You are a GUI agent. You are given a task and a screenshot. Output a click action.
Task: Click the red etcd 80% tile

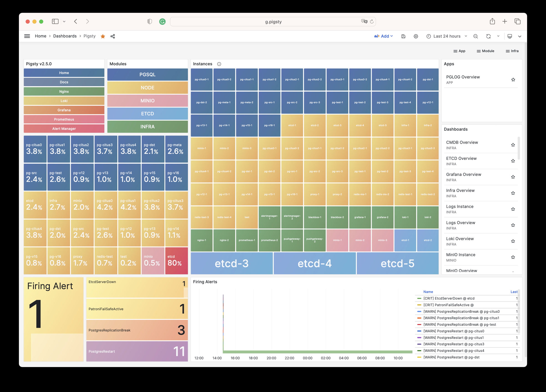tap(176, 260)
